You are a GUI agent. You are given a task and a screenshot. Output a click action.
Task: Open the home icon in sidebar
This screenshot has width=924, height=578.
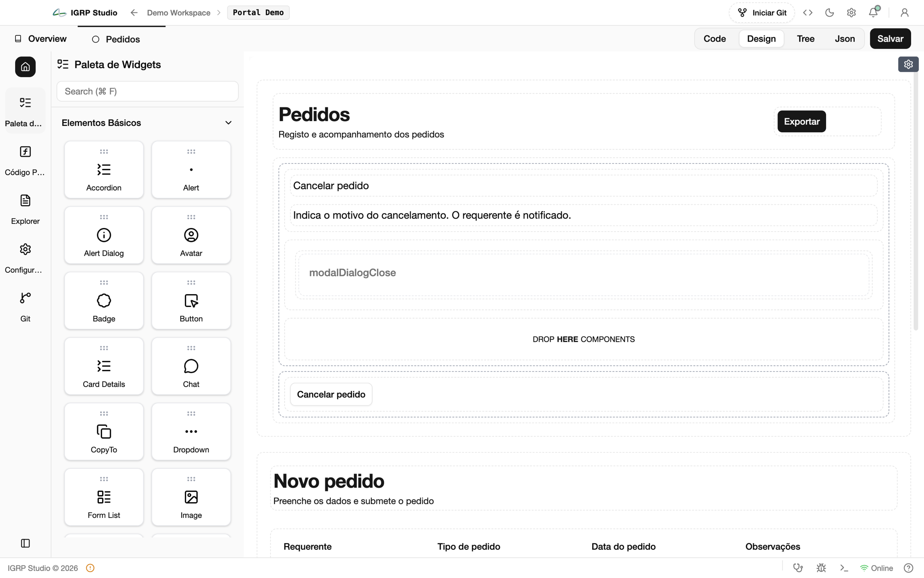click(25, 67)
